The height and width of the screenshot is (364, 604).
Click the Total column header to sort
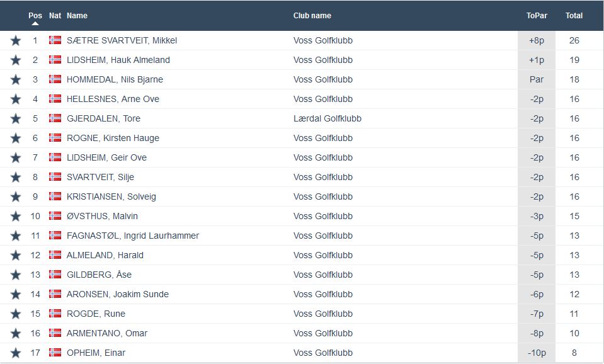[573, 15]
